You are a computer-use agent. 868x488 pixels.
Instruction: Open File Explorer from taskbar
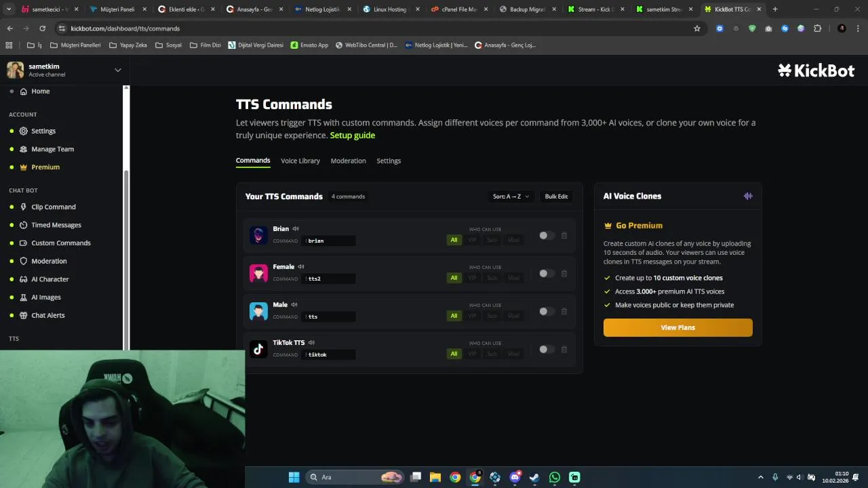435,477
